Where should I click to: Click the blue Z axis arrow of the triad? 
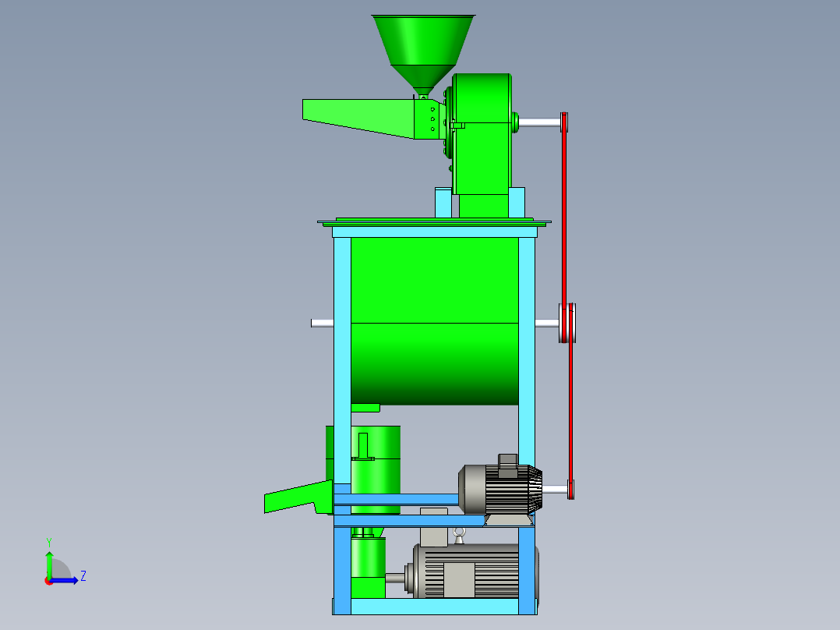pyautogui.click(x=64, y=581)
